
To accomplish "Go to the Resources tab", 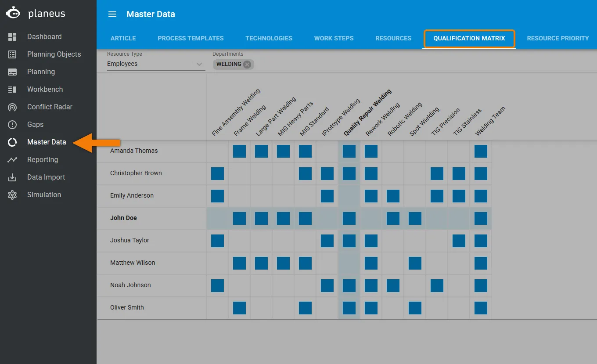I will pyautogui.click(x=393, y=38).
